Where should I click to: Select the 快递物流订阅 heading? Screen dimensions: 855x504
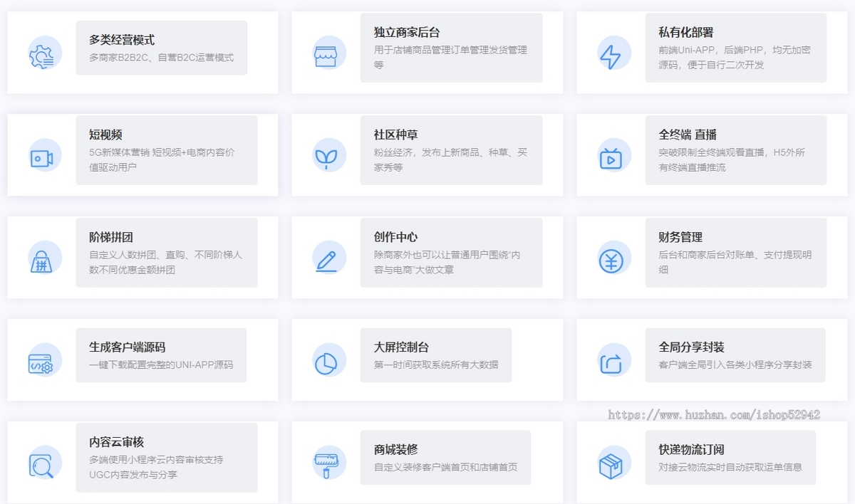[692, 450]
